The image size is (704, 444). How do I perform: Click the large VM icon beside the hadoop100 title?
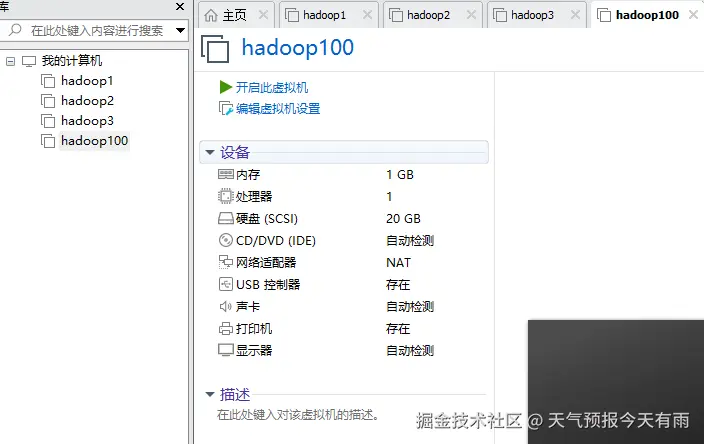(x=215, y=48)
